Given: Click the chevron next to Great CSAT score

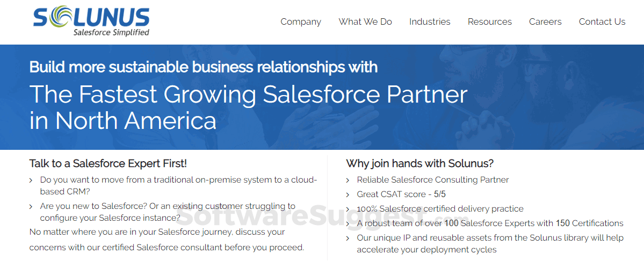Looking at the screenshot, I should [348, 194].
